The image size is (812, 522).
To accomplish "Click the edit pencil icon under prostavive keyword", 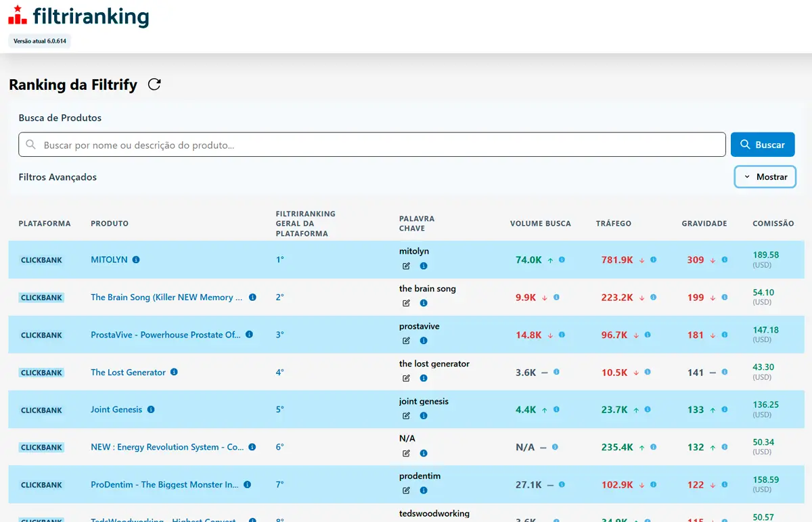I will [x=405, y=341].
